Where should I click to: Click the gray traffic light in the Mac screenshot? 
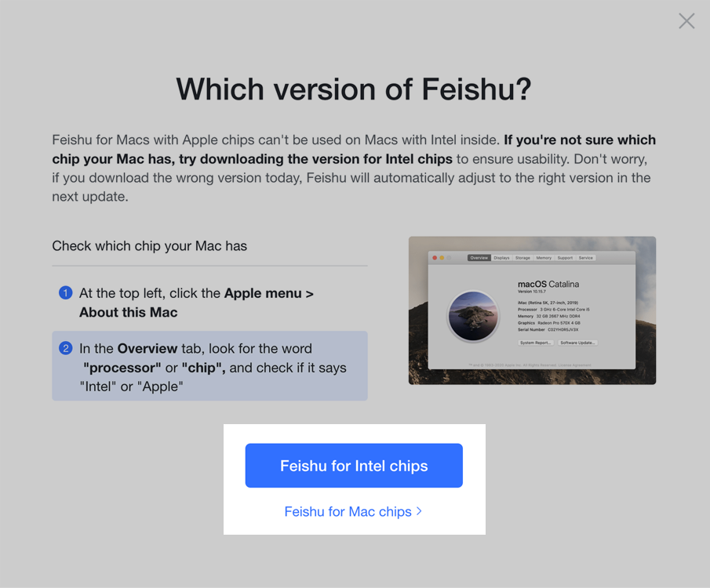(x=449, y=256)
